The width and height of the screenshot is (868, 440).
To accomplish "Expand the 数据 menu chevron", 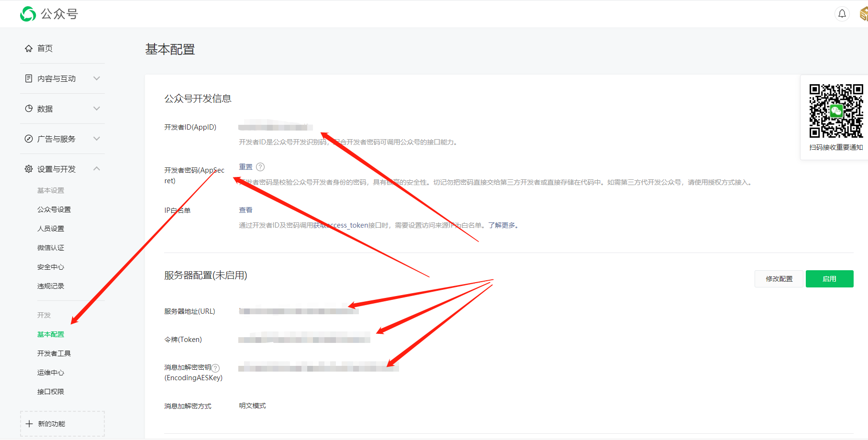I will (x=97, y=109).
